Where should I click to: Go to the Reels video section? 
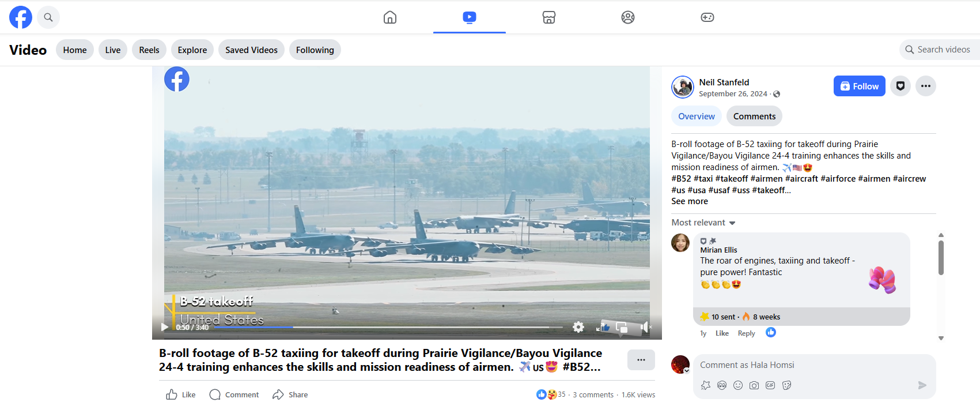(x=149, y=50)
